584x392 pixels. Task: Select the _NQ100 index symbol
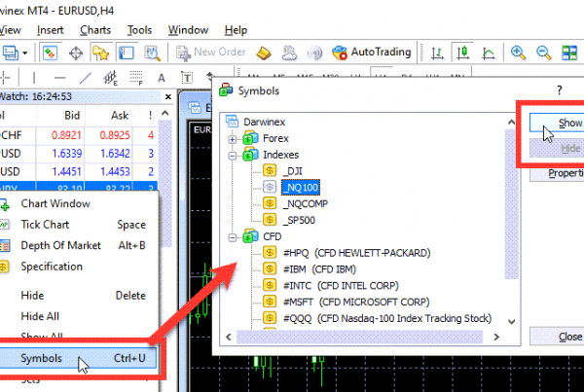tap(301, 188)
